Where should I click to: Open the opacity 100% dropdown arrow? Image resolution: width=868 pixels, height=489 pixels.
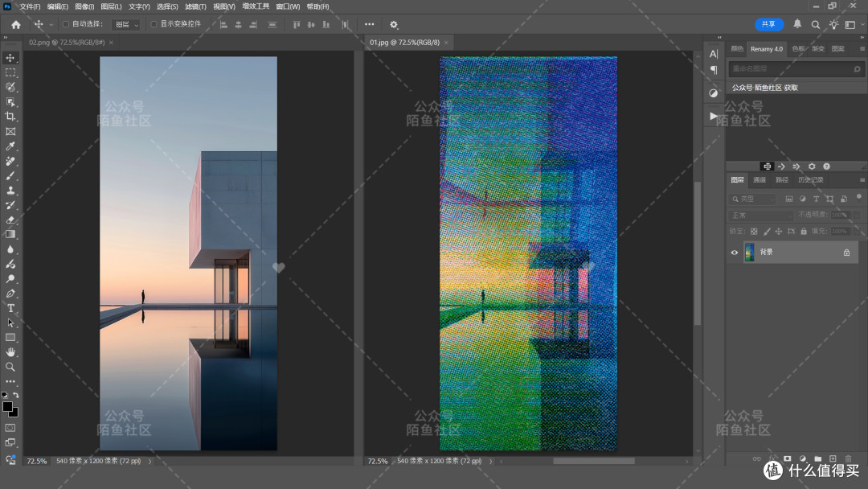[x=857, y=215]
